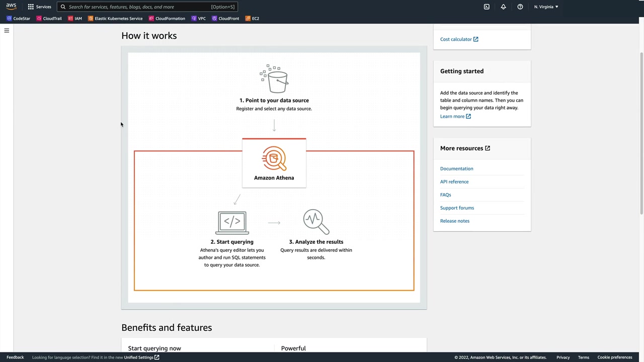The image size is (644, 362).
Task: Click the Getting started heading
Action: [462, 71]
